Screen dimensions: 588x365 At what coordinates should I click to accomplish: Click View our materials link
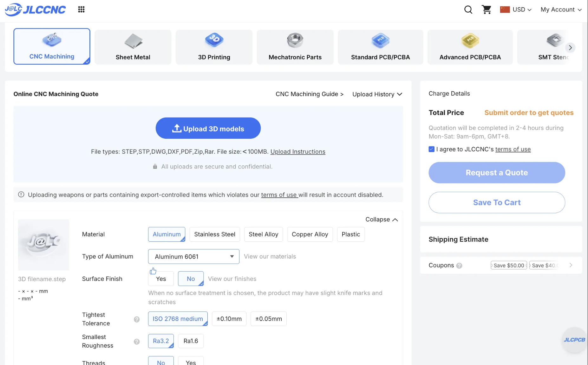pyautogui.click(x=270, y=257)
